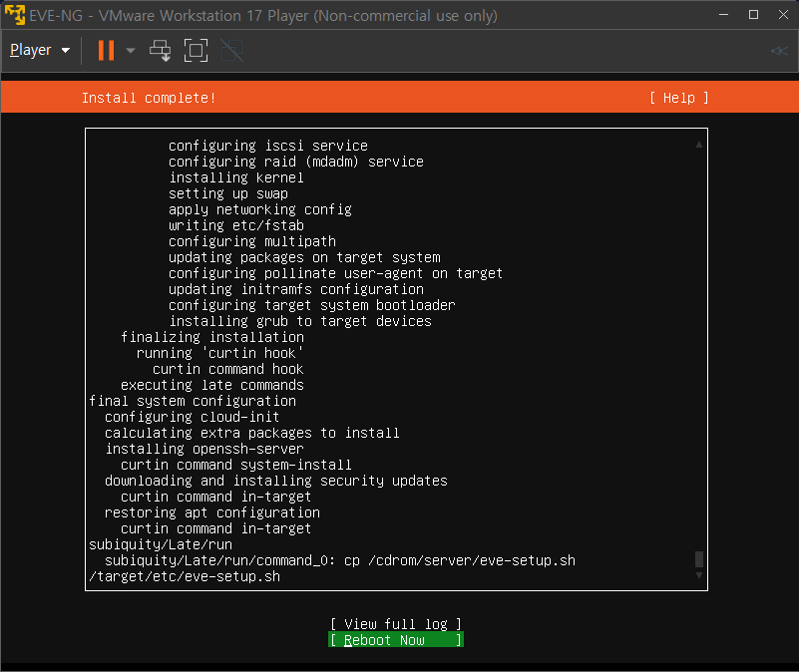Select Reboot Now button
799x672 pixels.
tap(396, 640)
